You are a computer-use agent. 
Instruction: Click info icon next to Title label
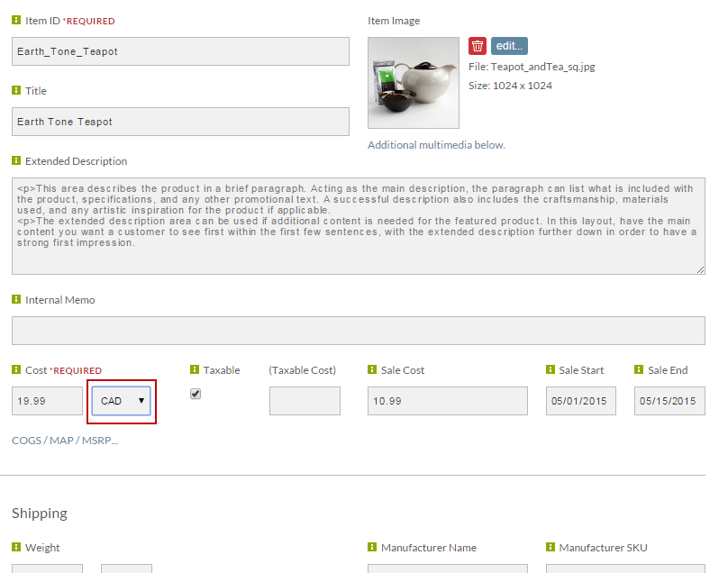click(x=16, y=90)
